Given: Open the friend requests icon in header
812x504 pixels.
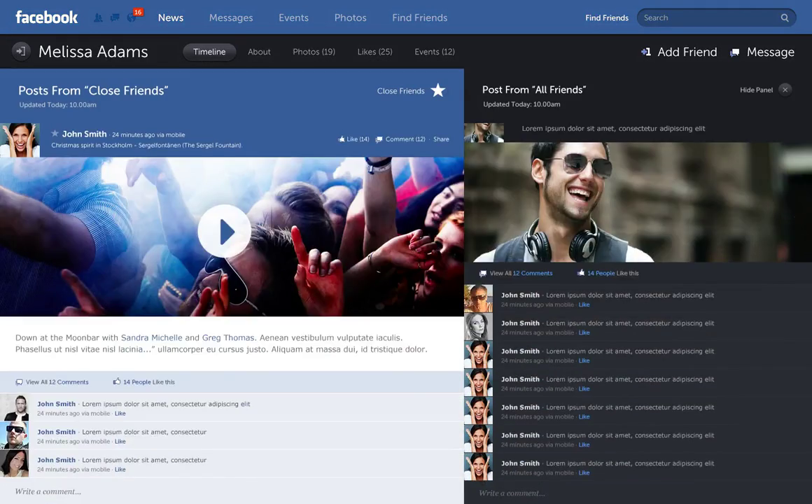Looking at the screenshot, I should pyautogui.click(x=98, y=17).
